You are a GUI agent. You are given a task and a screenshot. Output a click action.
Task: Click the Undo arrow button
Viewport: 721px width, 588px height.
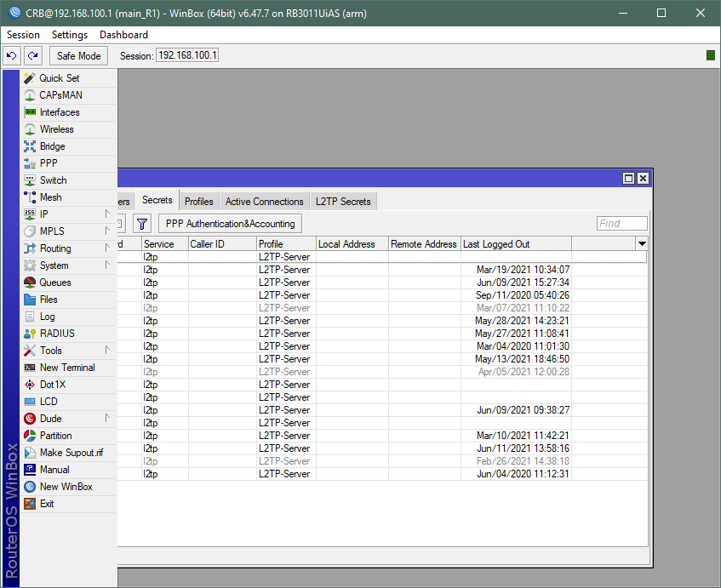pos(12,55)
